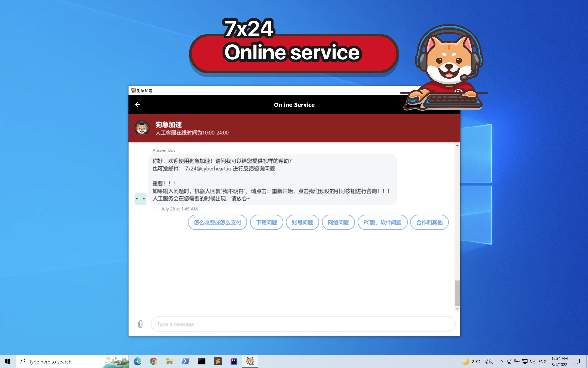This screenshot has height=368, width=588.
Task: Choose the 下载问题 quick reply
Action: coord(266,222)
